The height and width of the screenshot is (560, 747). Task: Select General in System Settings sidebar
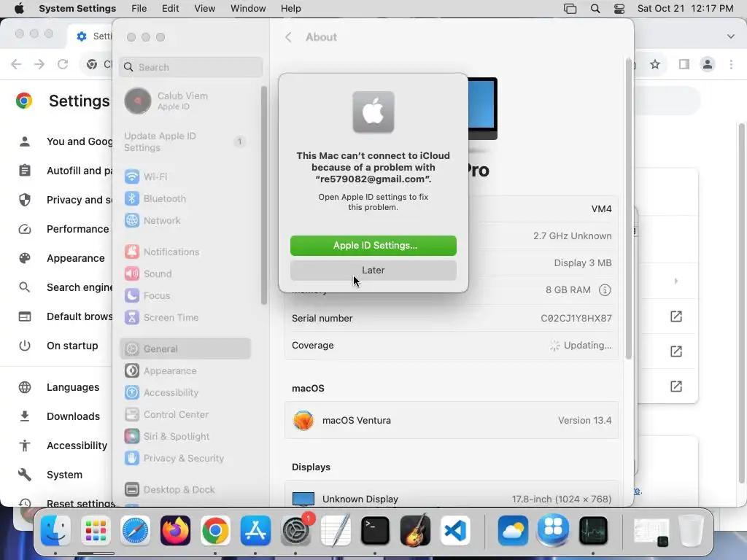[x=185, y=349]
